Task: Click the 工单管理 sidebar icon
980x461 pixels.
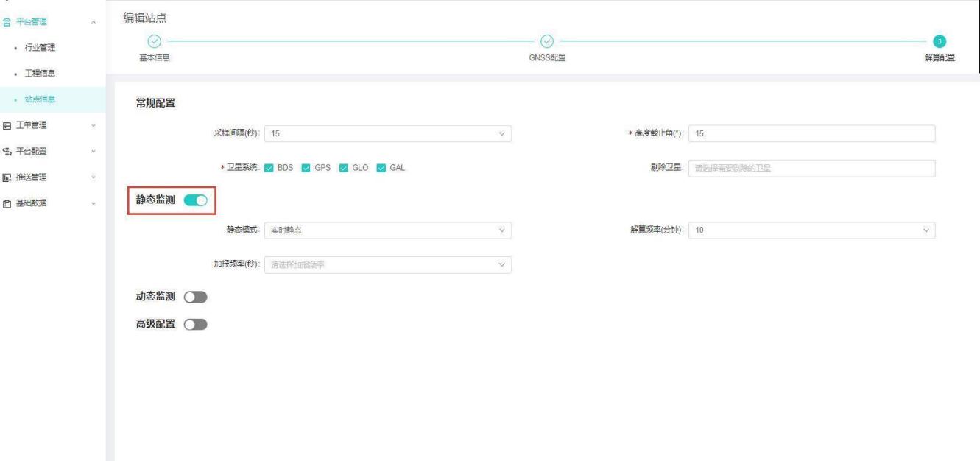Action: click(7, 125)
